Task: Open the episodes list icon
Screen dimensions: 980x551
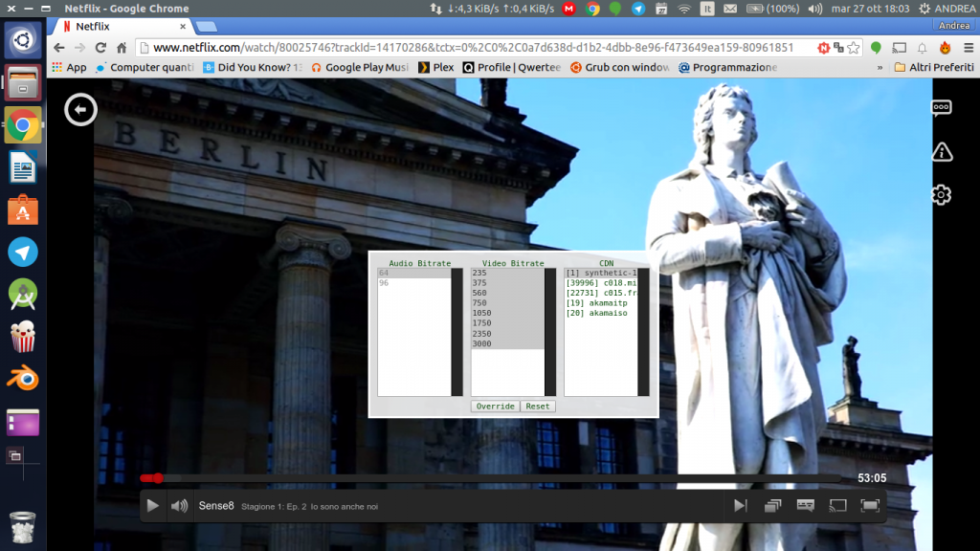Action: click(x=772, y=505)
